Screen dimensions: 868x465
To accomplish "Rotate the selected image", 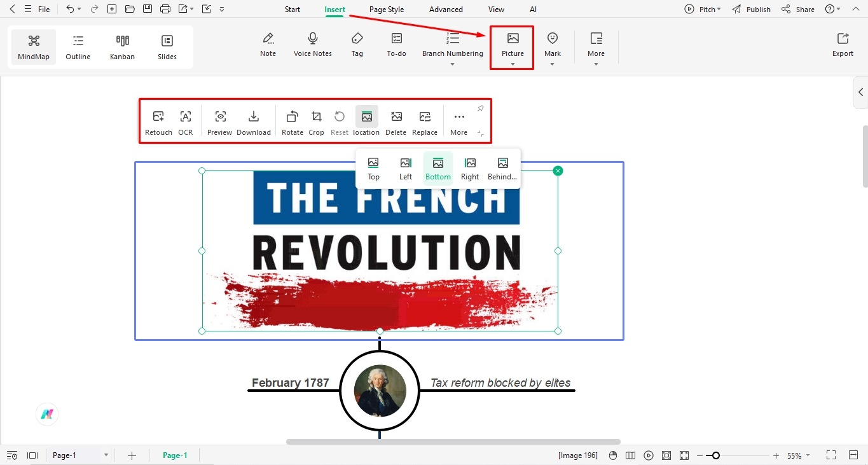I will tap(293, 122).
